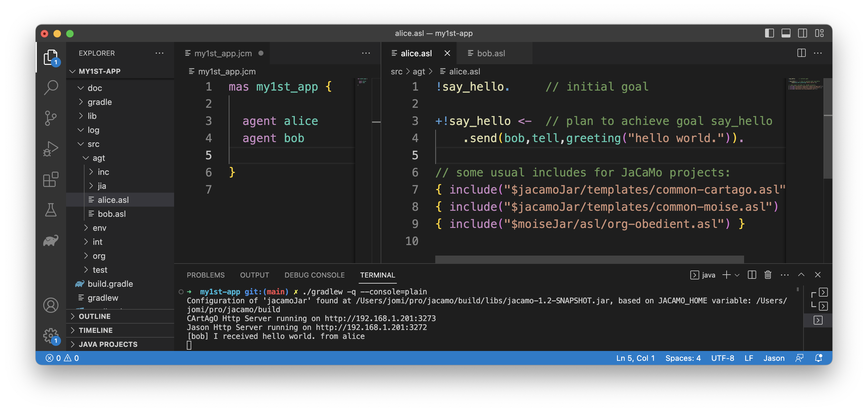
Task: Open bob.asl file tab
Action: [x=490, y=53]
